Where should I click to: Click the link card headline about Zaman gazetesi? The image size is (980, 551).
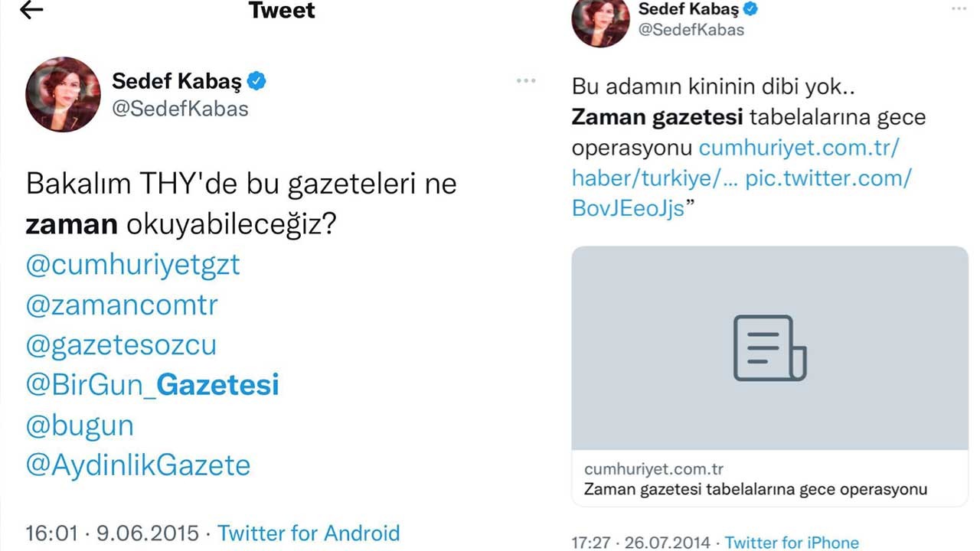tap(756, 490)
